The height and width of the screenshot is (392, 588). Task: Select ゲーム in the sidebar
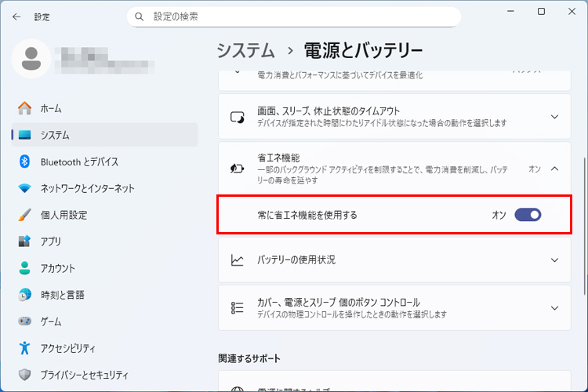click(x=51, y=321)
